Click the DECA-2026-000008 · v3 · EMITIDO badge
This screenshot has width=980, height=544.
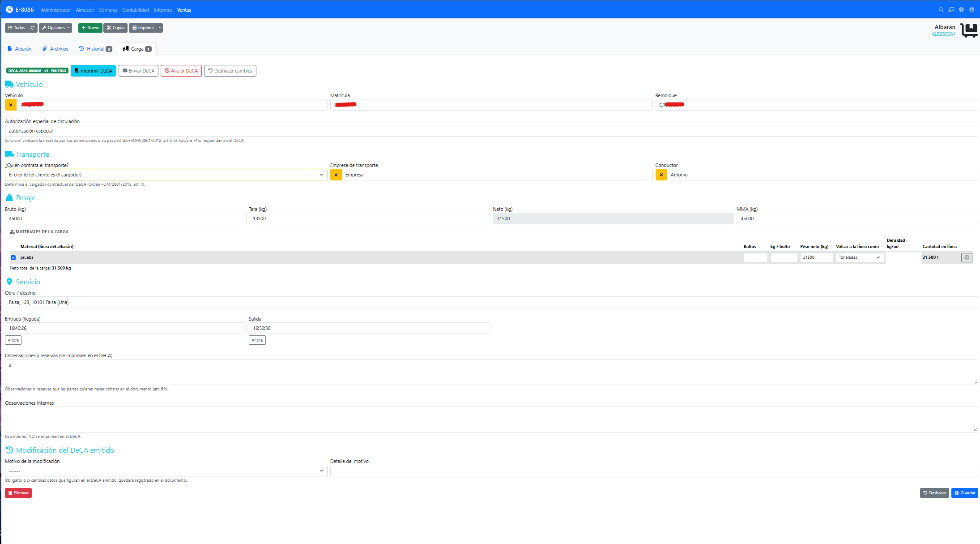37,71
